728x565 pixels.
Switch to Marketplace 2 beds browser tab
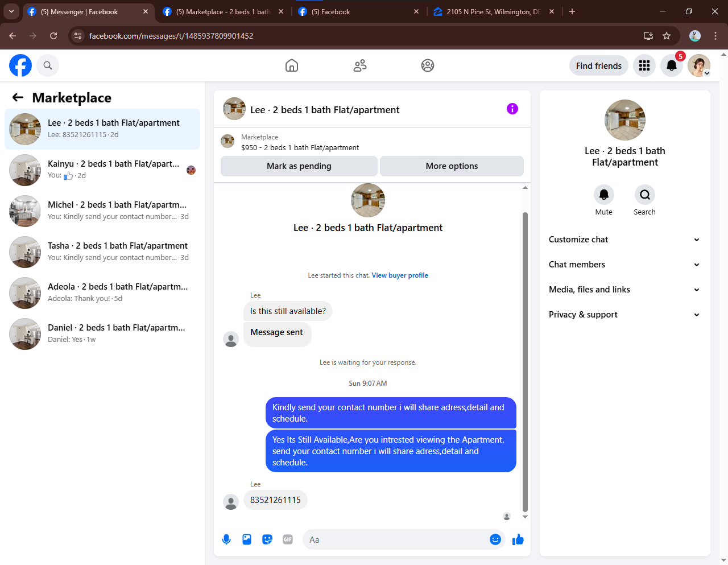pos(223,11)
